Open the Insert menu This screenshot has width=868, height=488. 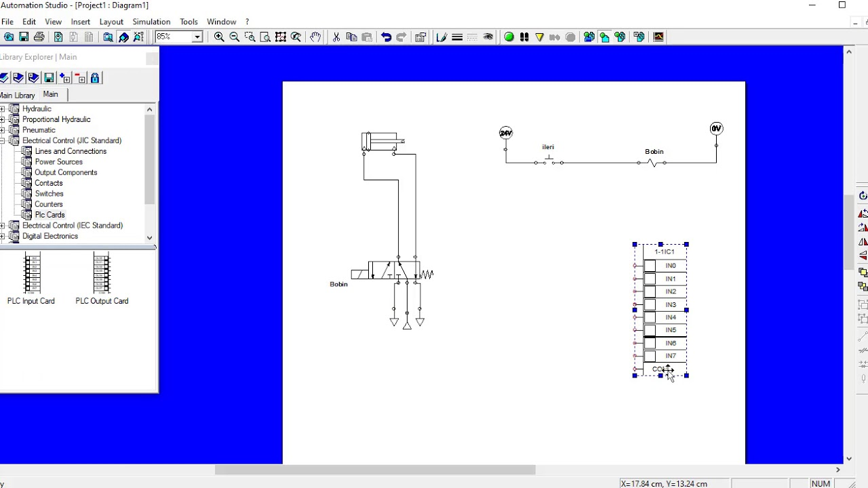(81, 22)
